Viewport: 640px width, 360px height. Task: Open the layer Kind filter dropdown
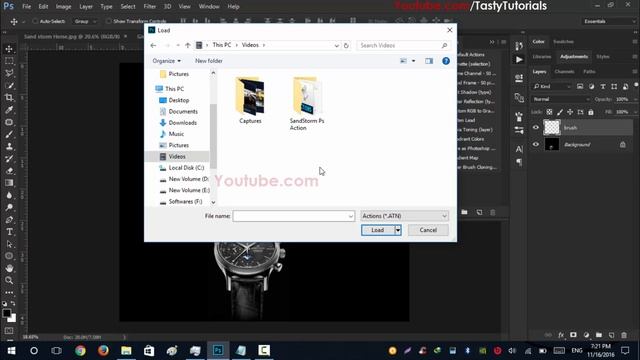point(552,87)
